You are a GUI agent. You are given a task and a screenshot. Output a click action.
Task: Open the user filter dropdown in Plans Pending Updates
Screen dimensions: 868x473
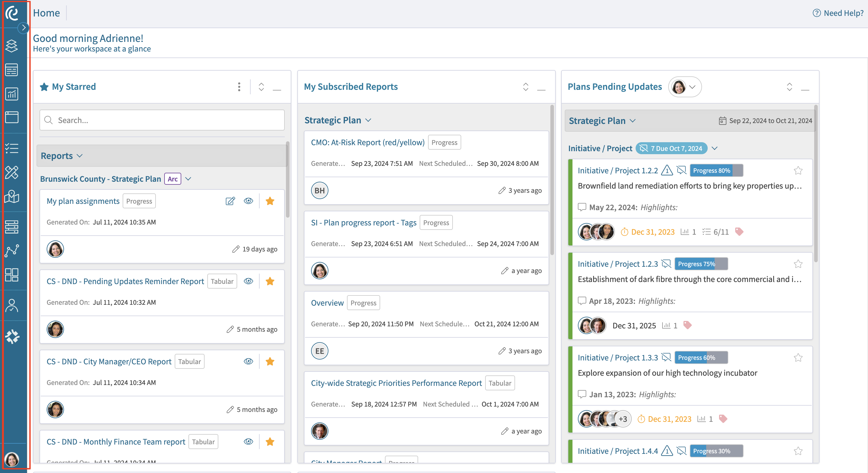pyautogui.click(x=685, y=87)
